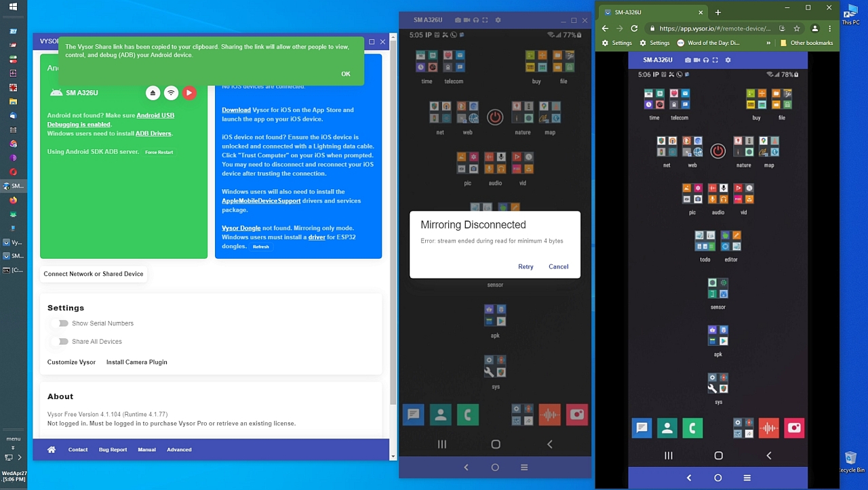The height and width of the screenshot is (490, 868).
Task: Click the screenshot camera icon in the middle Vysor window
Action: [458, 20]
